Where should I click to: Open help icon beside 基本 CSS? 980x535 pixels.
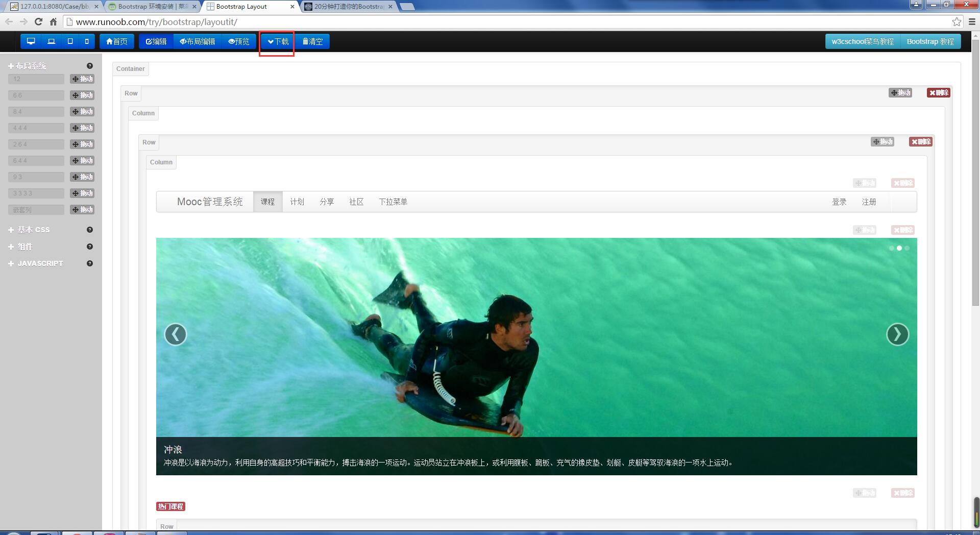click(90, 230)
